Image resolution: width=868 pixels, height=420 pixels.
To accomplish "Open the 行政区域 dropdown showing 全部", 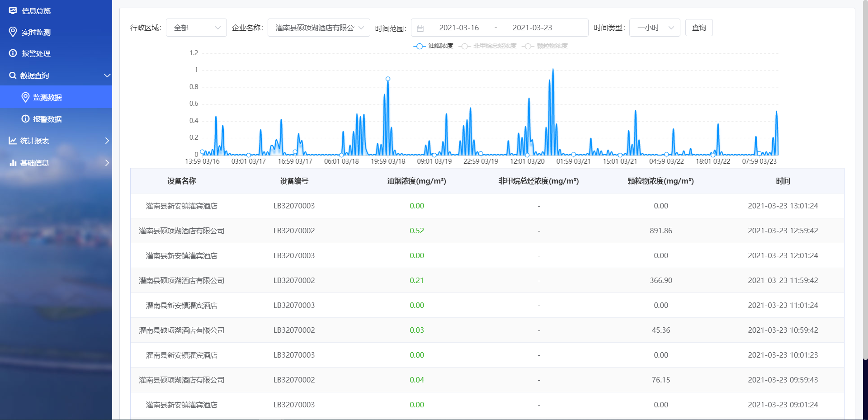I will coord(196,28).
